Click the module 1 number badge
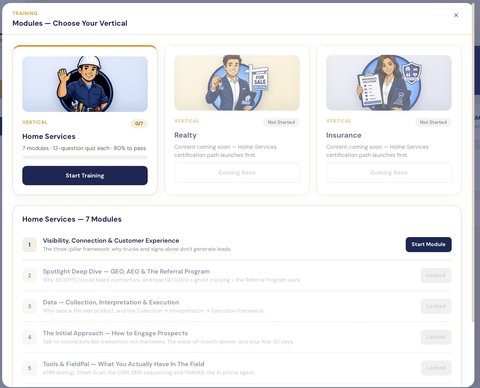This screenshot has height=388, width=480. pos(29,245)
